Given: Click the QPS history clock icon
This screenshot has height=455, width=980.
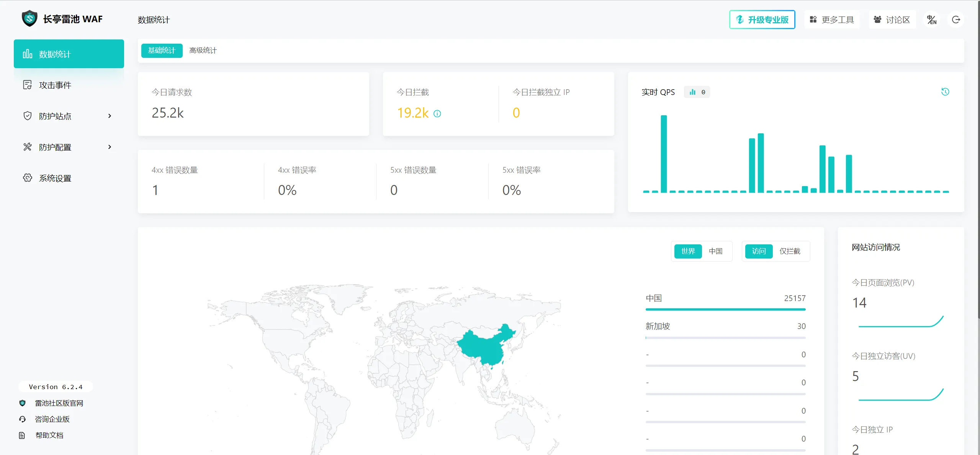Looking at the screenshot, I should 945,92.
